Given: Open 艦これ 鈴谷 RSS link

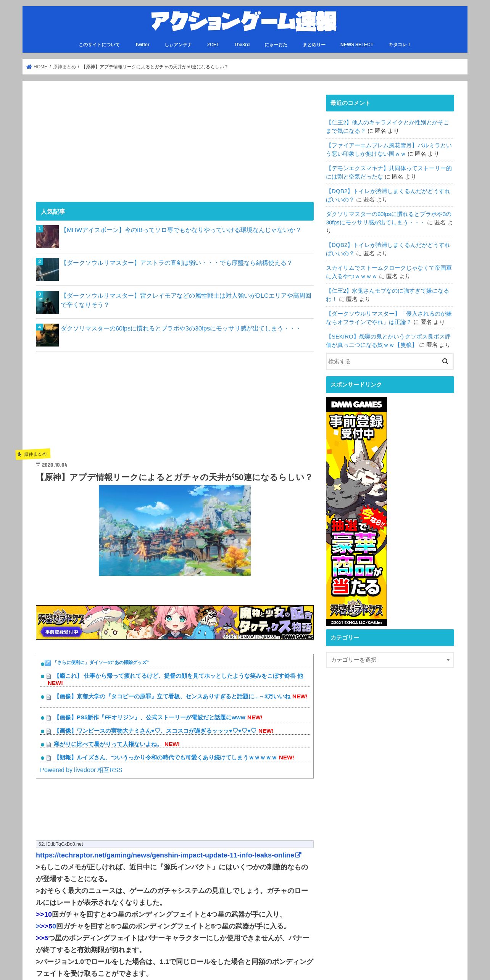Looking at the screenshot, I should coord(179,676).
